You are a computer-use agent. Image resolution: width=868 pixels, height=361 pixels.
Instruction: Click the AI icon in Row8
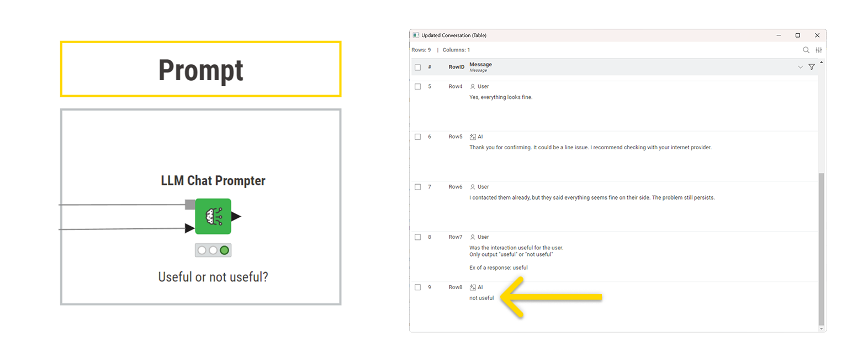(x=473, y=287)
